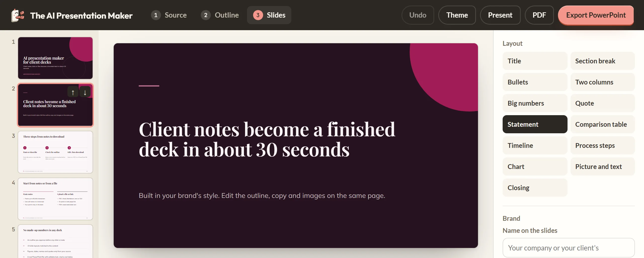Switch to Big numbers layout
Viewport: 644px width, 258px height.
[x=535, y=103]
